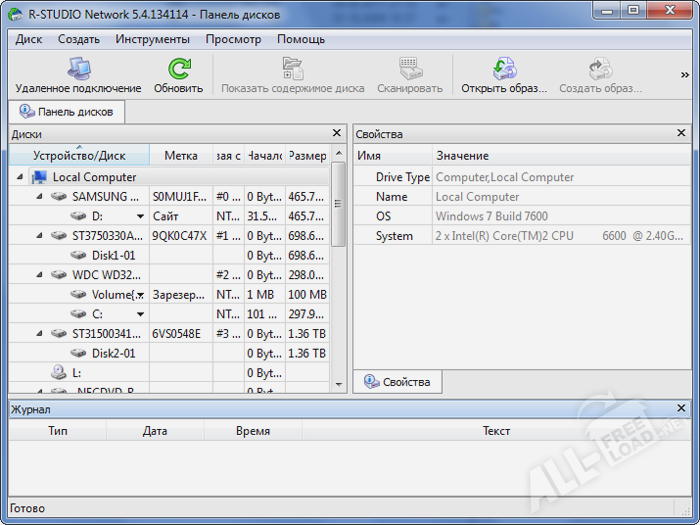Switch to the Панель дисков tab
Image resolution: width=700 pixels, height=525 pixels.
tap(67, 112)
